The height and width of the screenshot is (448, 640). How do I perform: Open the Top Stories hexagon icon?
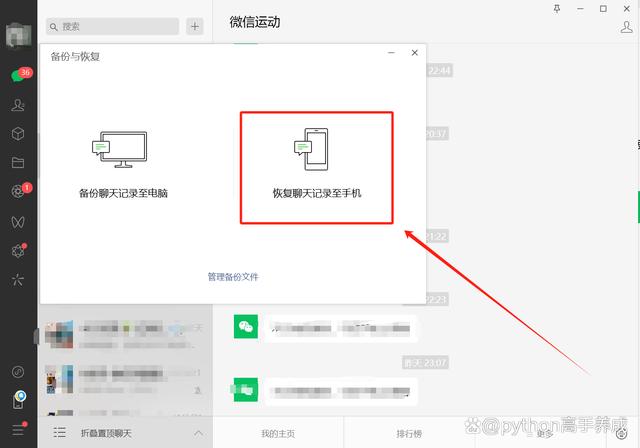[18, 251]
